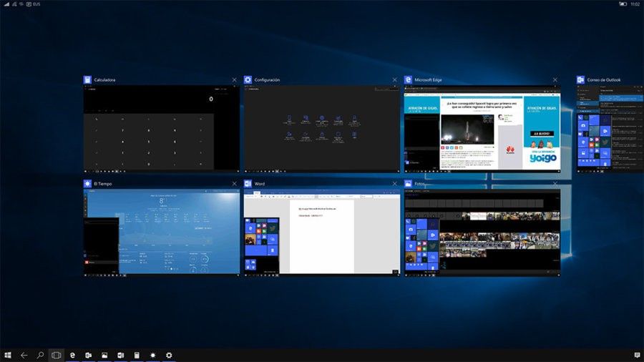Open Outlook mail icon in taskbar
644x362 pixels.
88,355
